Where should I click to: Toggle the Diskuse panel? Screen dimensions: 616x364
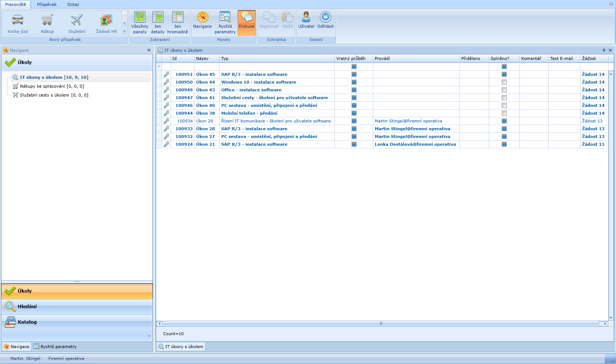(246, 17)
